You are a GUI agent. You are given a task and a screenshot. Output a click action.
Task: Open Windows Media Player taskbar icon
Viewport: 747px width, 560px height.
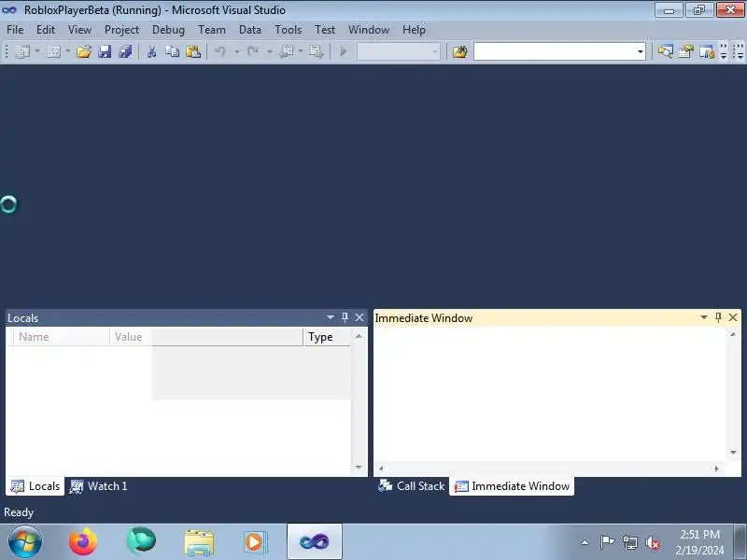point(256,542)
